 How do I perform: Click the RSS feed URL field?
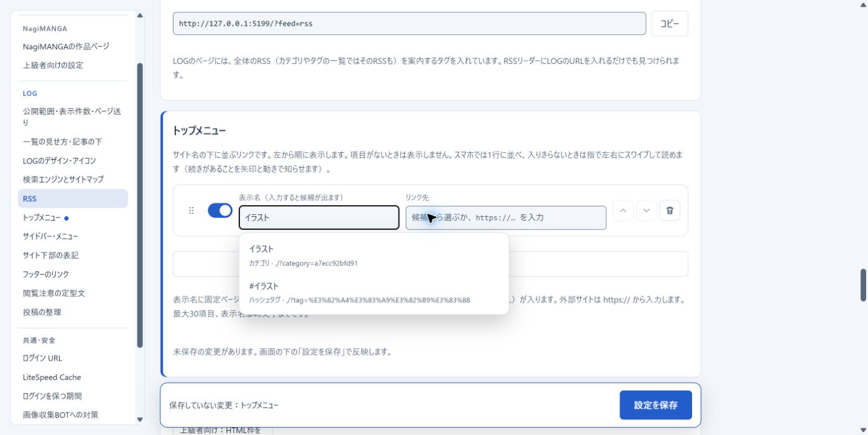[x=409, y=24]
